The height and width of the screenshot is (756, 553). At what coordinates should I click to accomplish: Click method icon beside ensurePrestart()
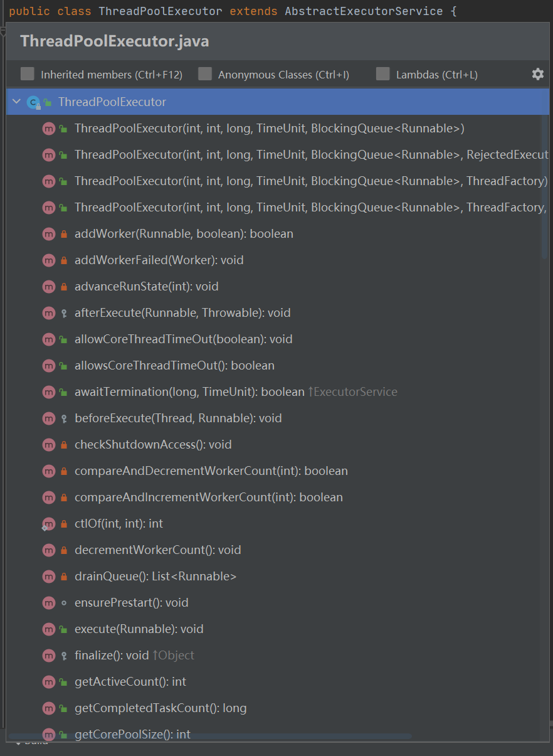point(49,602)
